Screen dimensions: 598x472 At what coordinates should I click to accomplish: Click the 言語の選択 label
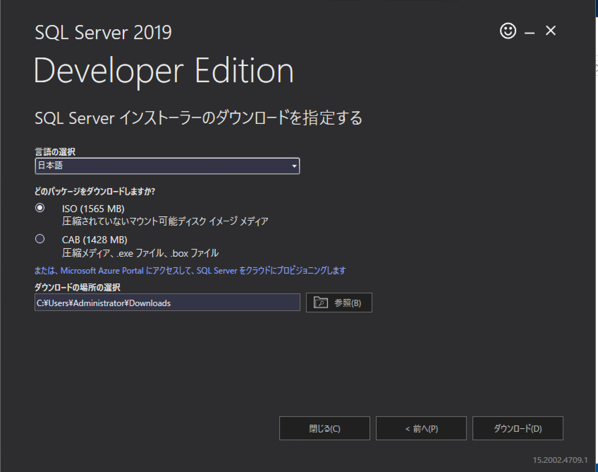(55, 152)
